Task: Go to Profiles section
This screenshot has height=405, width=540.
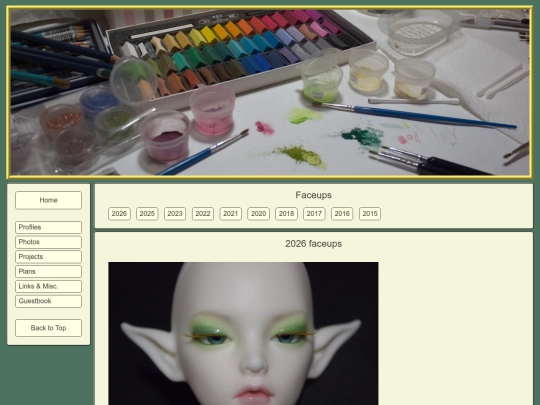Action: point(48,227)
